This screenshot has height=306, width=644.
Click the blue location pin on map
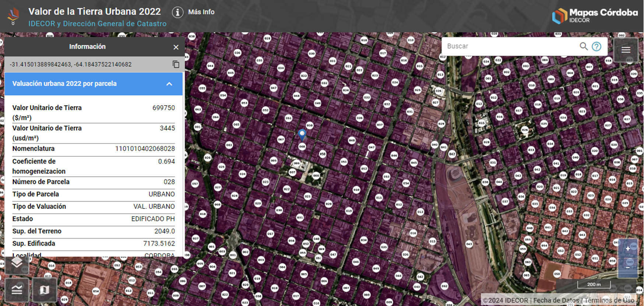[302, 134]
